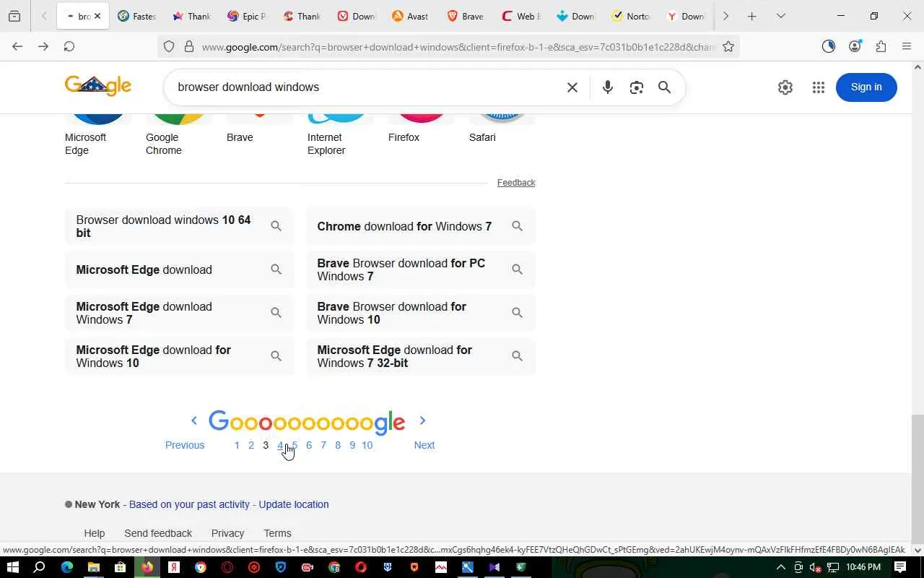Search 'Brave Browser download for Windows 10'
The image size is (924, 578).
tap(421, 313)
